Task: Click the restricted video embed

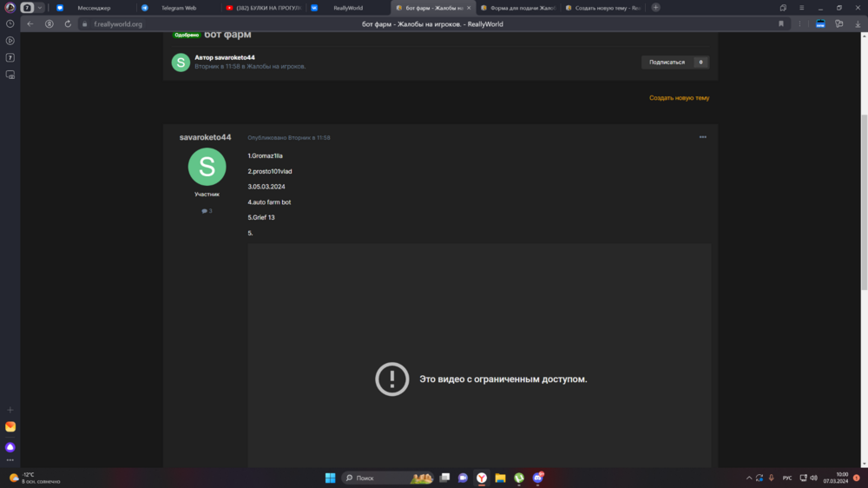Action: 479,356
